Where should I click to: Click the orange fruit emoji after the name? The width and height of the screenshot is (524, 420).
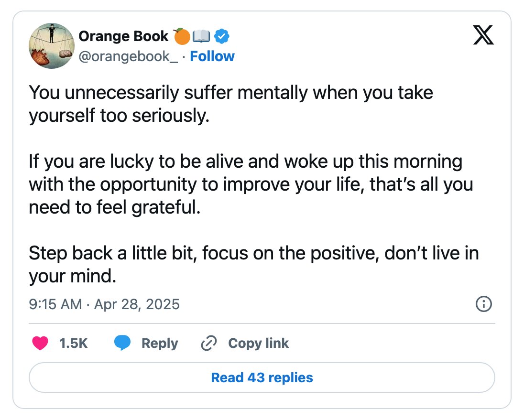click(x=182, y=36)
